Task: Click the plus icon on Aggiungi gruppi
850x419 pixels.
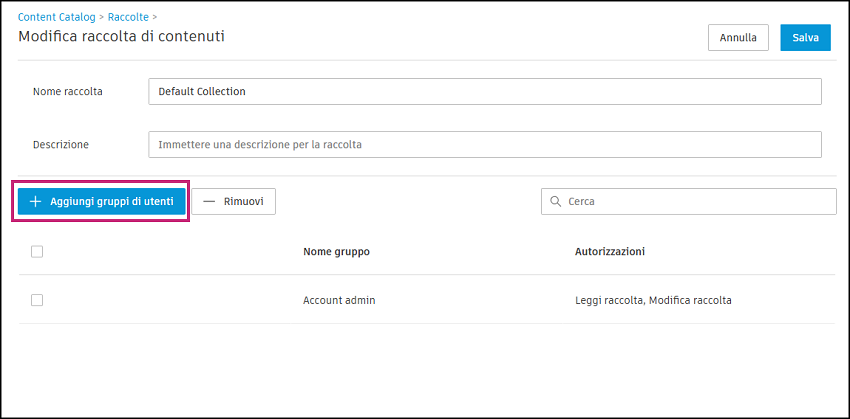Action: 36,201
